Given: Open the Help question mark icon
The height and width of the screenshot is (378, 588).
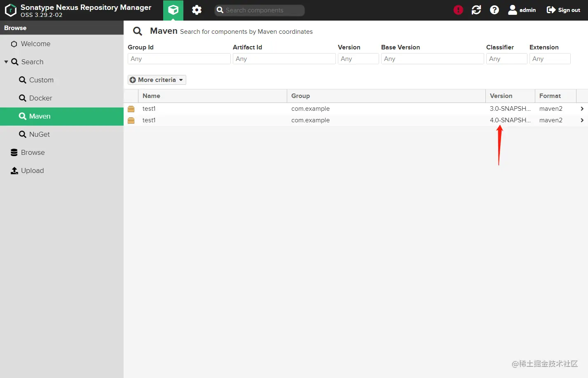Looking at the screenshot, I should click(494, 10).
